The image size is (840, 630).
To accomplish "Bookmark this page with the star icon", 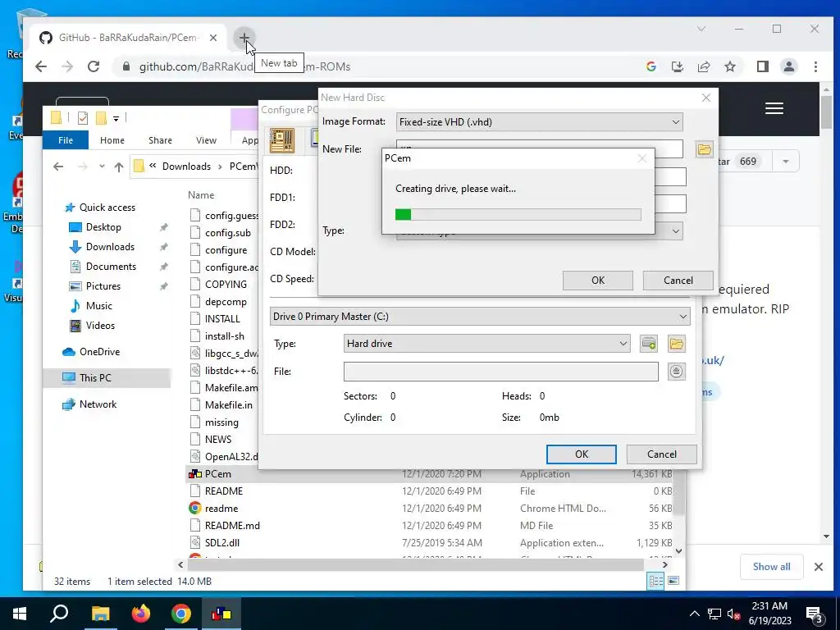I will [x=729, y=66].
